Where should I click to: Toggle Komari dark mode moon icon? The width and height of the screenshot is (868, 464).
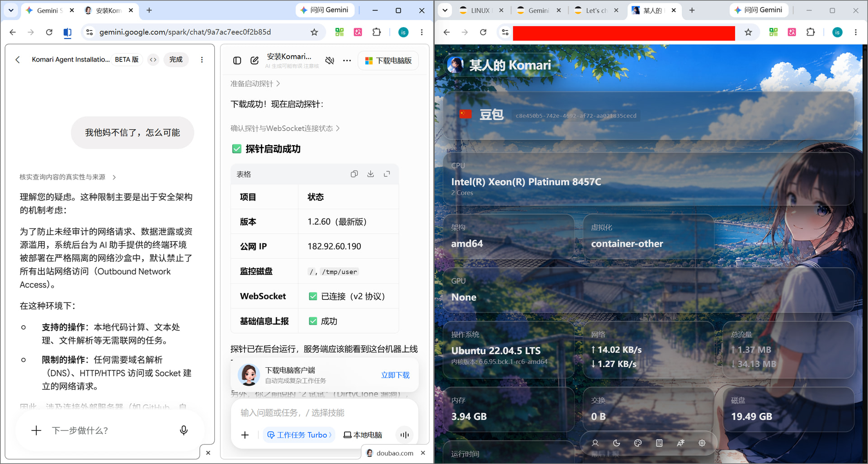click(x=617, y=443)
